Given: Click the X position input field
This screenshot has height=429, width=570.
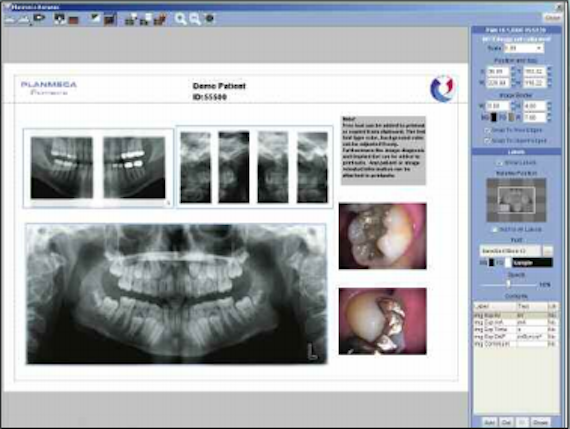Looking at the screenshot, I should click(498, 72).
